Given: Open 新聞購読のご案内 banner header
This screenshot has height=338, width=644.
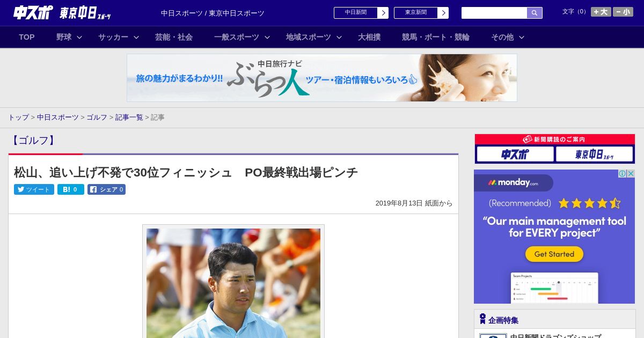Looking at the screenshot, I should pyautogui.click(x=554, y=139).
